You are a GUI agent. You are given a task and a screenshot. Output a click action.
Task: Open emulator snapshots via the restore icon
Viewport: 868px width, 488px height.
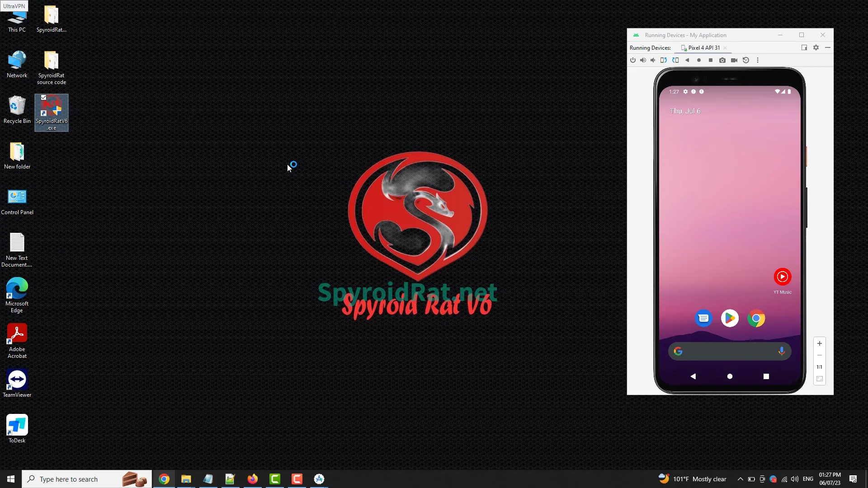(x=745, y=60)
